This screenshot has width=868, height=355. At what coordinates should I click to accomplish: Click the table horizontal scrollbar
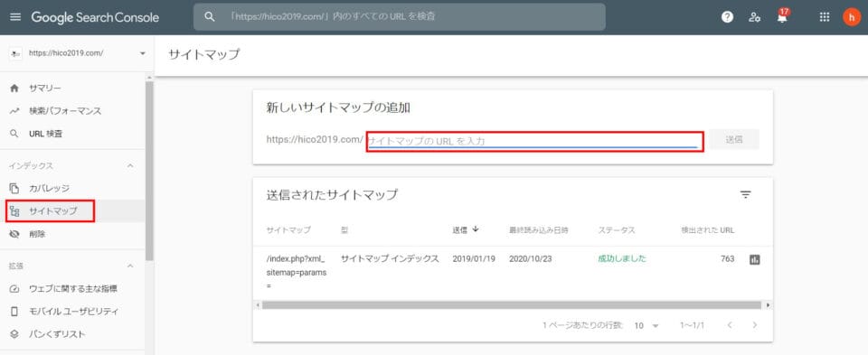coord(512,305)
